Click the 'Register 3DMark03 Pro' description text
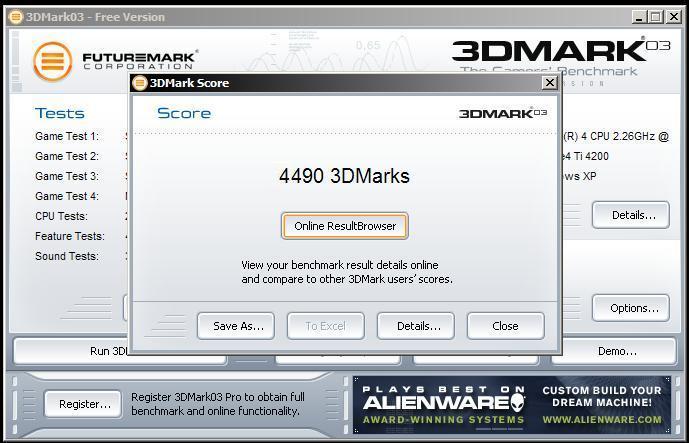Screen dimensions: 689x443 218,404
